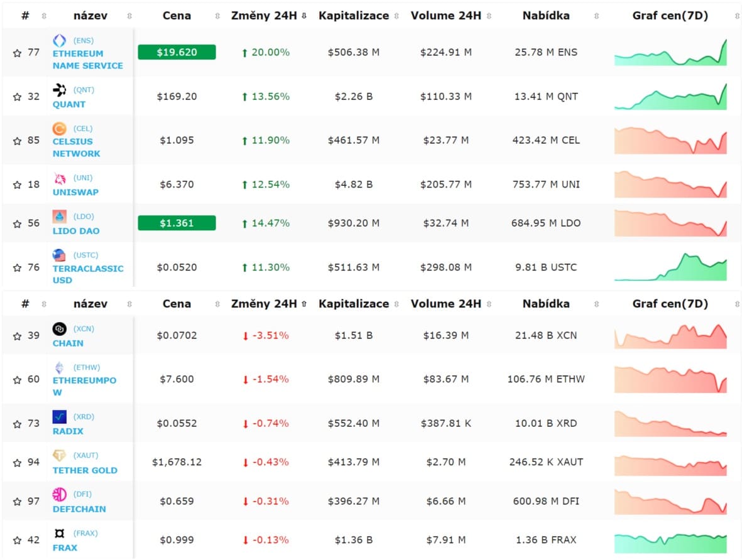Click the Frax coin logo

click(x=59, y=534)
